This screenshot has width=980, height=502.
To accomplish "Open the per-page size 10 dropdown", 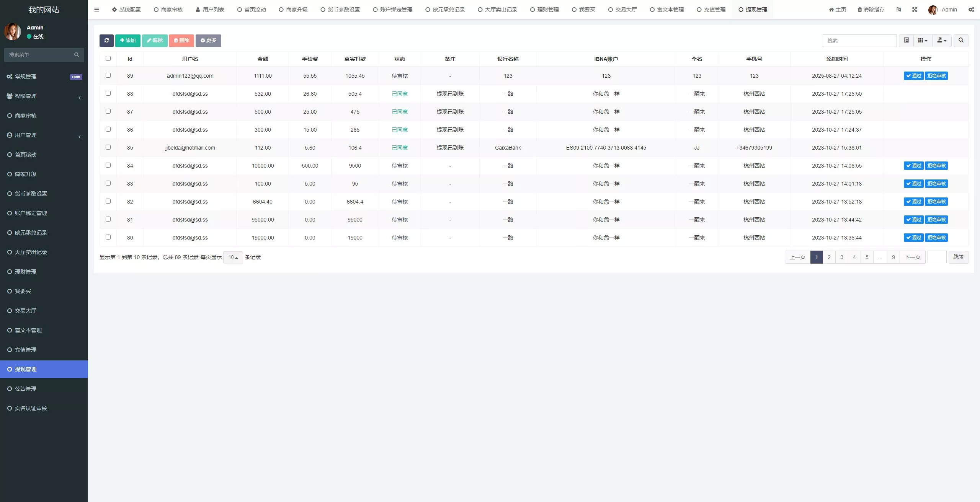I will [233, 258].
